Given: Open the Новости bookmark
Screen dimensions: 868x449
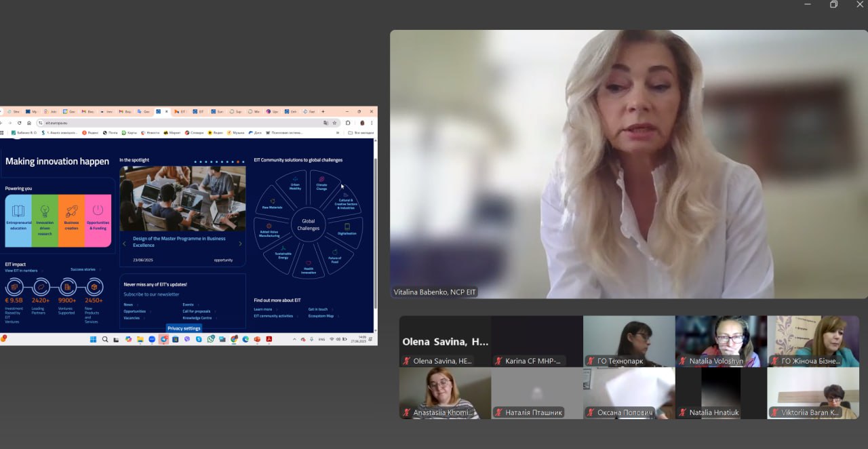Looking at the screenshot, I should click(150, 132).
